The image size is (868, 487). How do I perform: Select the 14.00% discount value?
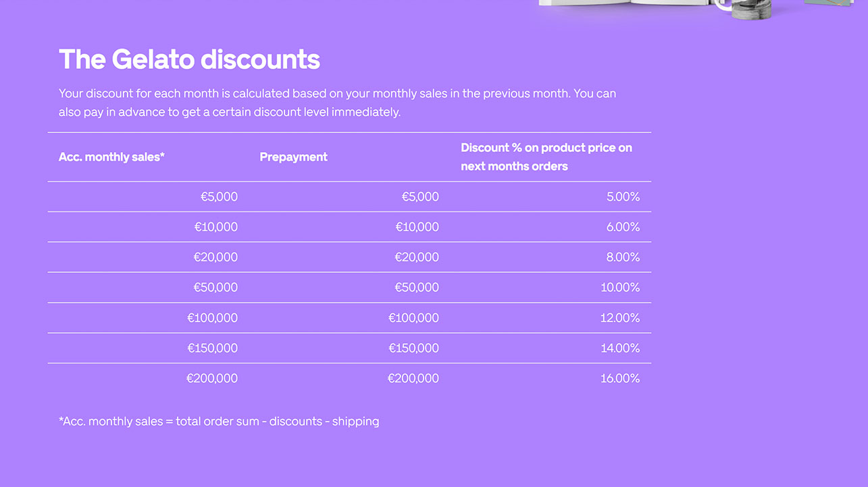[620, 349]
